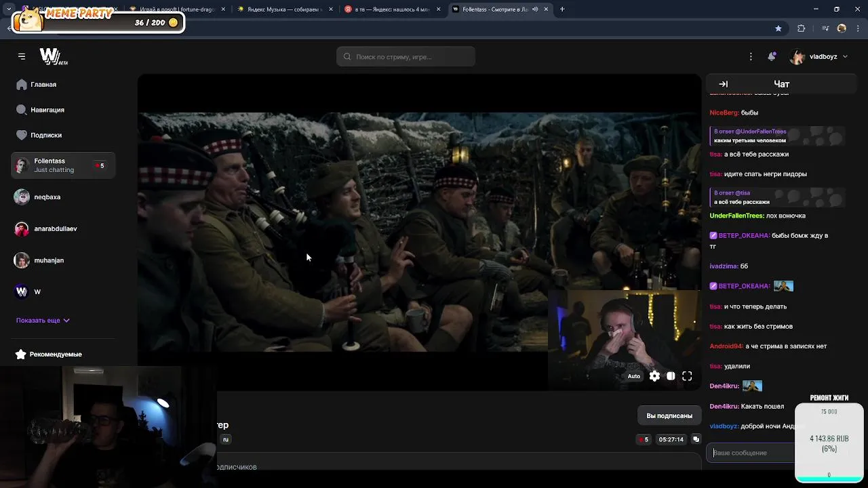Click the Навигация compass icon

[22, 110]
